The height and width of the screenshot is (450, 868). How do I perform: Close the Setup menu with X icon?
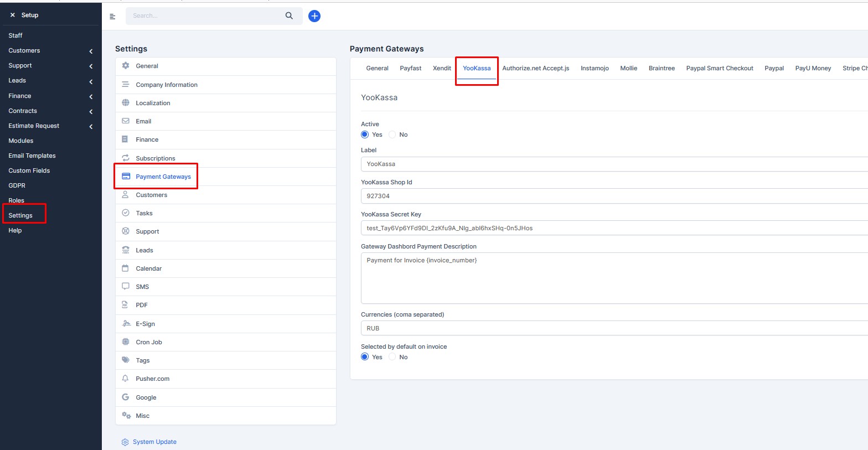point(12,15)
